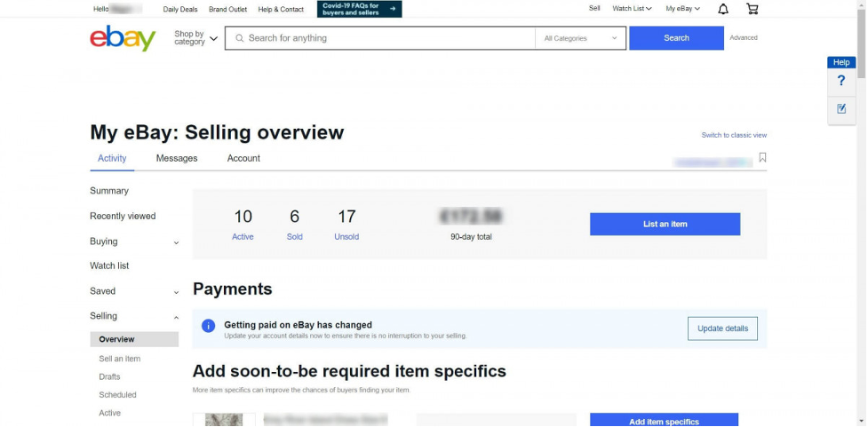Screen dimensions: 868x427
Task: Click the blue info icon in Payments
Action: pyautogui.click(x=208, y=326)
